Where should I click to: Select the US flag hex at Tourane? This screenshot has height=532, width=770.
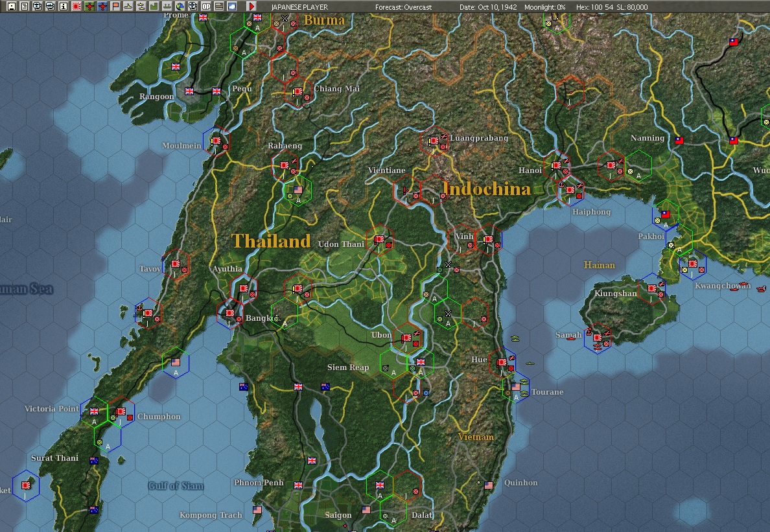point(516,387)
